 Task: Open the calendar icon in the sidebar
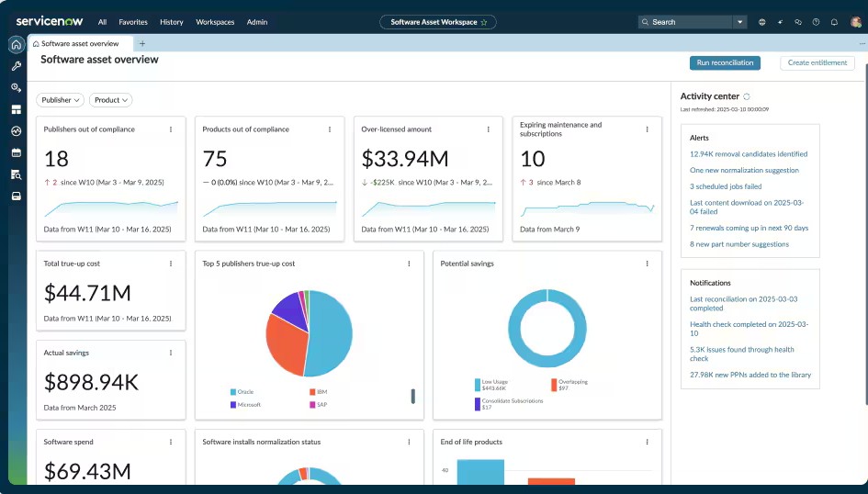16,152
